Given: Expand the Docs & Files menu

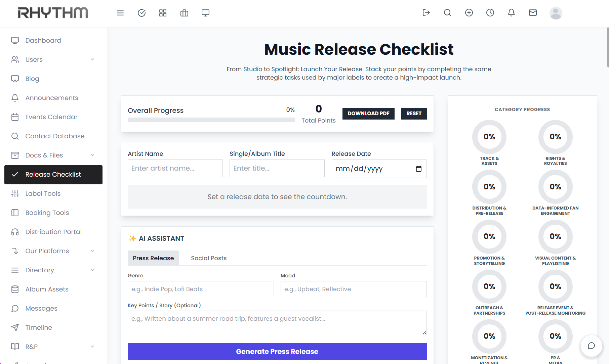Looking at the screenshot, I should [93, 155].
